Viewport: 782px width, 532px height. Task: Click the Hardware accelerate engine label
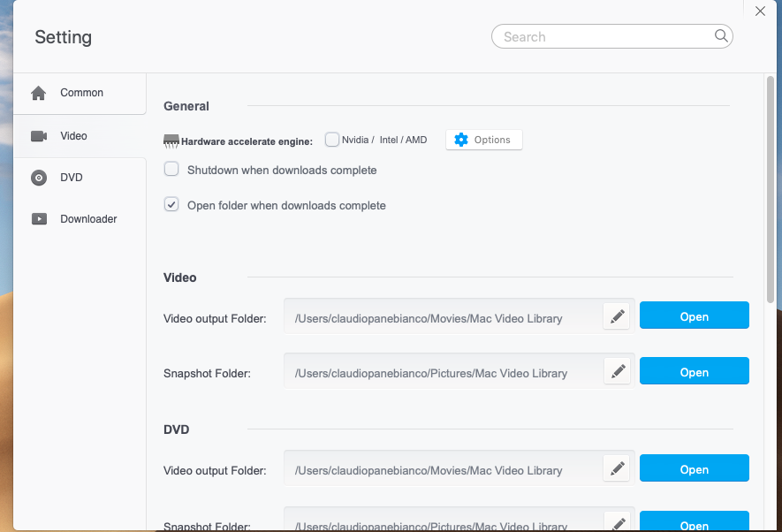coord(247,141)
